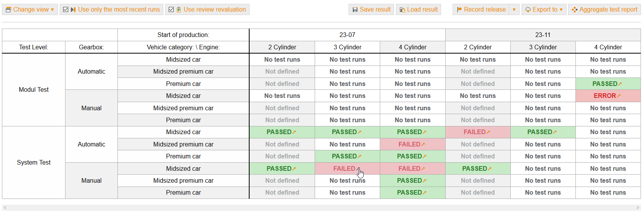Click the review revaluation clipboard icon
This screenshot has height=212, width=644.
pos(179,10)
